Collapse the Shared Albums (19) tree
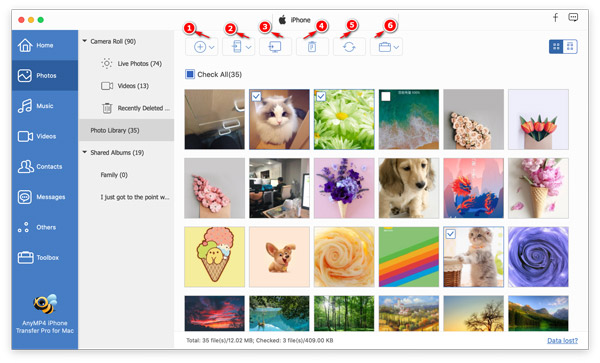This screenshot has width=600, height=363. point(85,152)
